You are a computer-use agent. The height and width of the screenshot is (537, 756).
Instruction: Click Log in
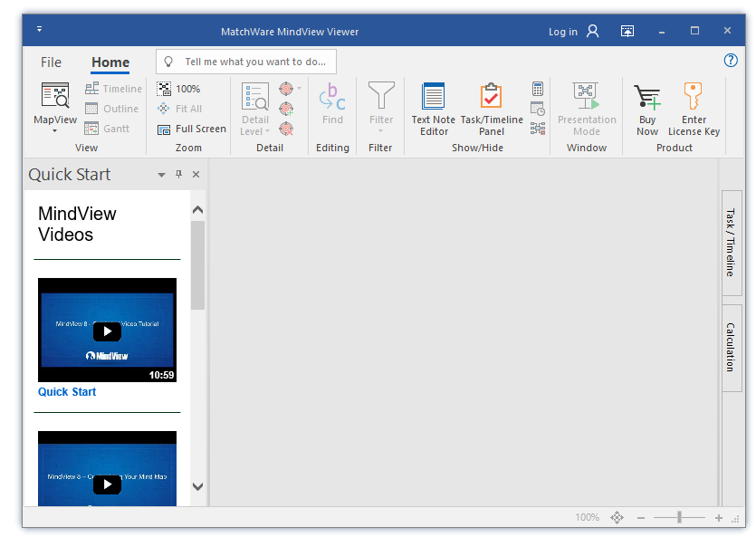562,32
